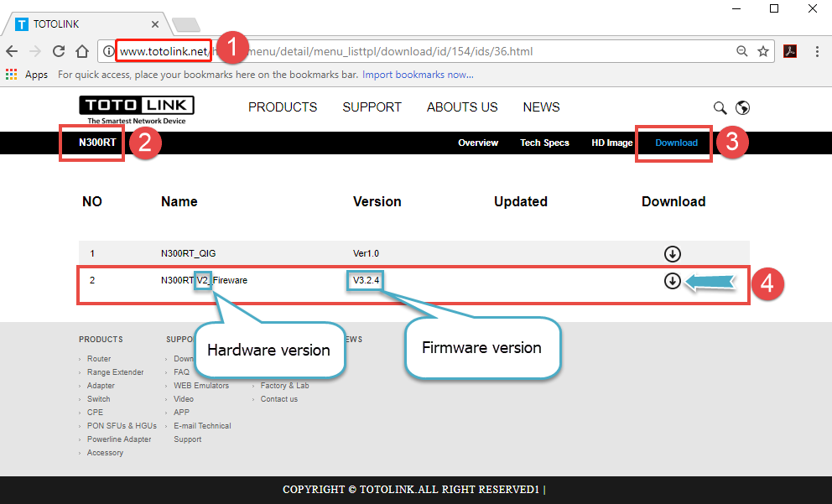View site information icon in address bar
832x504 pixels.
[x=108, y=51]
